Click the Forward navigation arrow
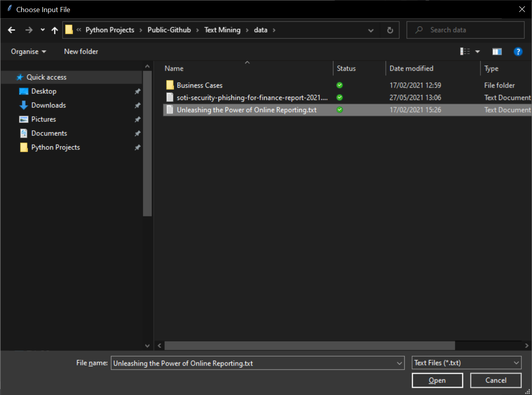The width and height of the screenshot is (532, 395). pos(29,30)
